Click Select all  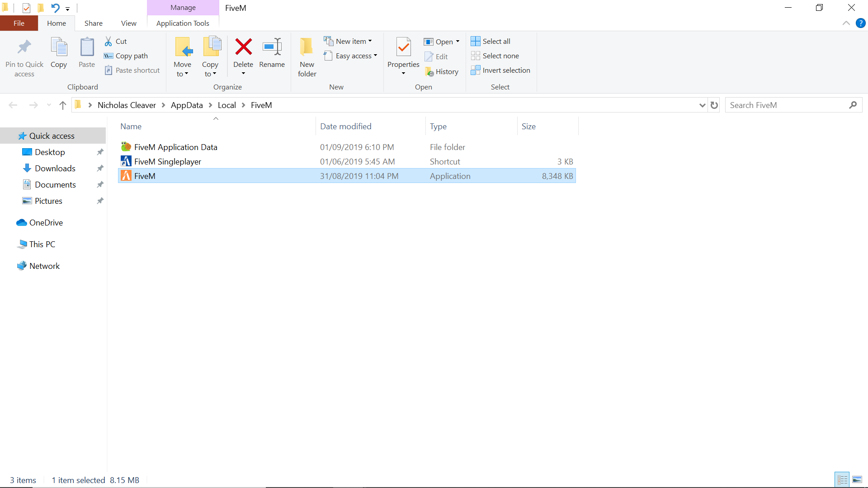coord(491,41)
